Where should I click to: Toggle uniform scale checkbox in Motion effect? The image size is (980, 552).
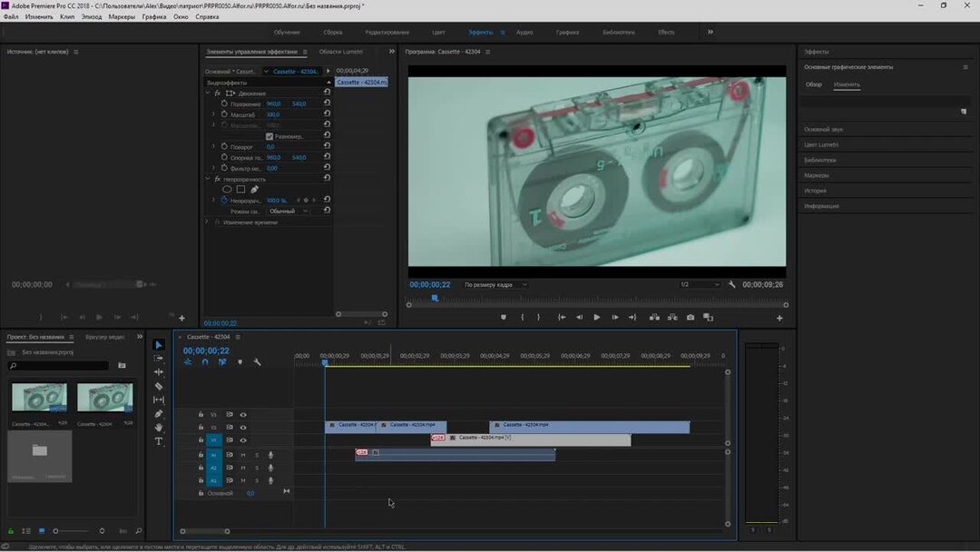[x=269, y=136]
